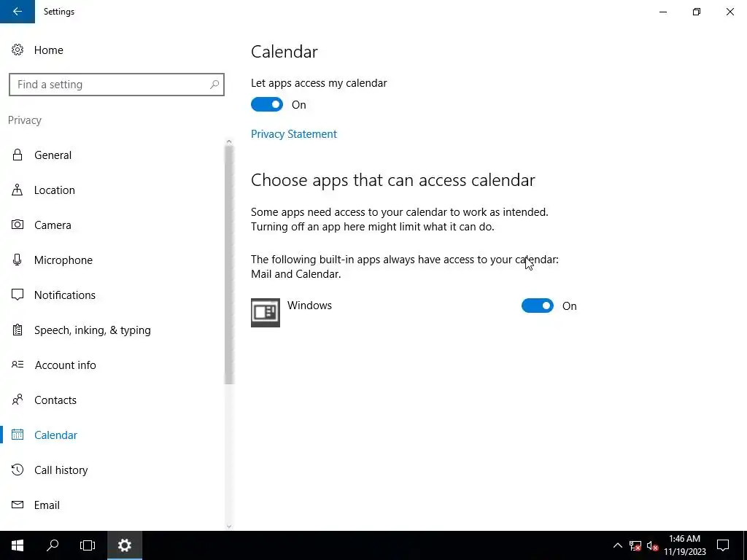
Task: Click the Windows app name text
Action: pyautogui.click(x=309, y=306)
